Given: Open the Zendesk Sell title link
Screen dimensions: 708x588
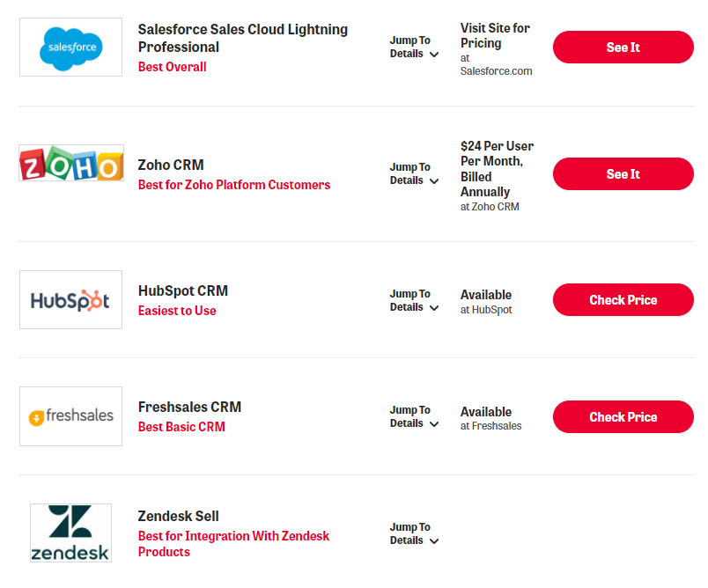Looking at the screenshot, I should 178,517.
